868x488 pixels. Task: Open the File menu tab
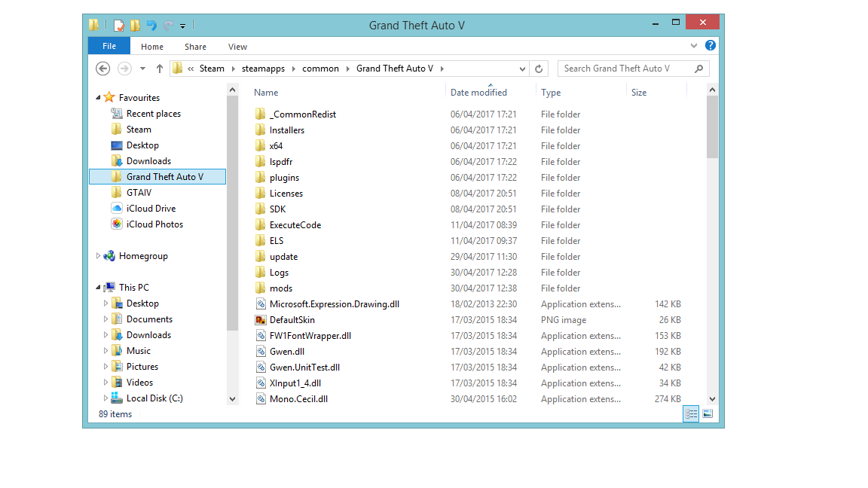(x=109, y=47)
